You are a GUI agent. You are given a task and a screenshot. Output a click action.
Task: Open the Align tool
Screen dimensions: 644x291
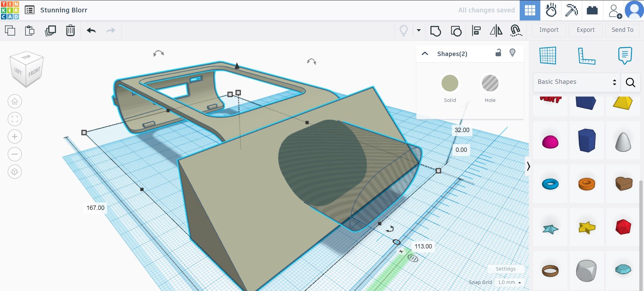476,31
